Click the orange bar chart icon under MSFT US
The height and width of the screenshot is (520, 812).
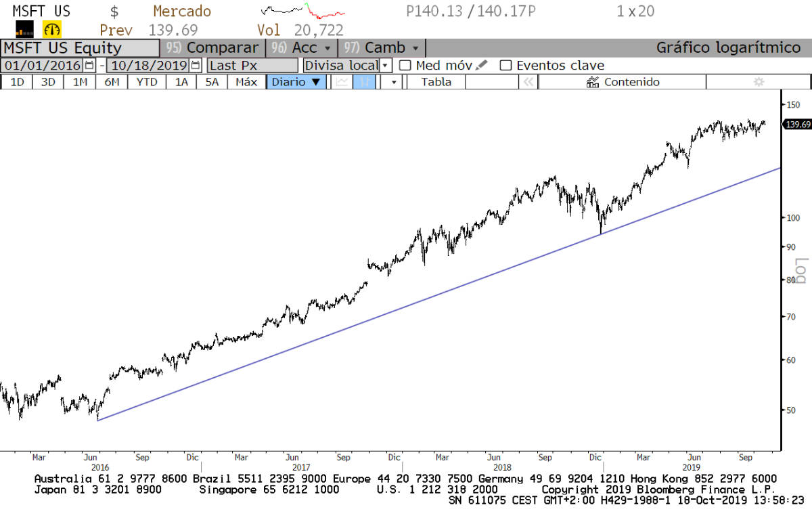point(24,29)
